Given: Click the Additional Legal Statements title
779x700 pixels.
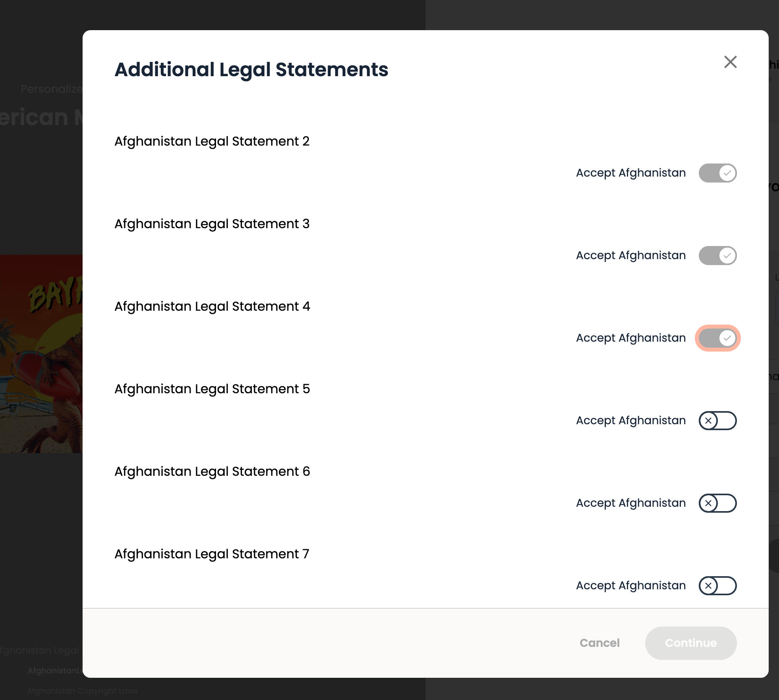Looking at the screenshot, I should point(251,70).
